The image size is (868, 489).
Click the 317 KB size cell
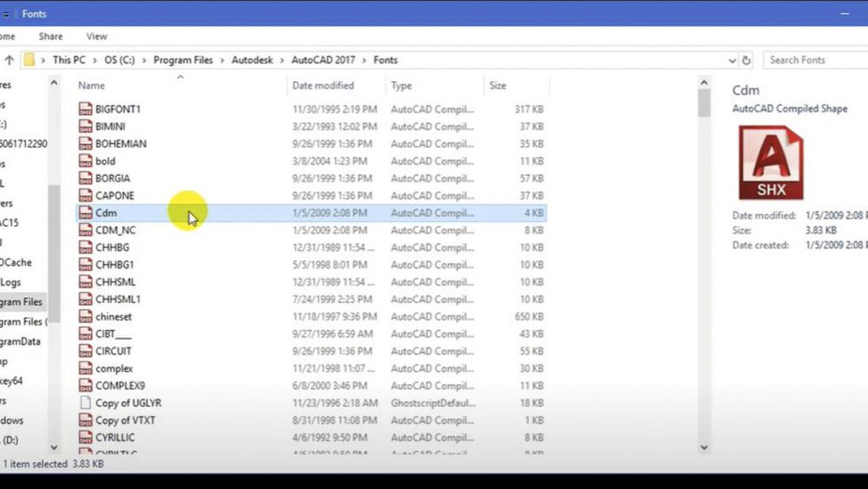tap(529, 109)
